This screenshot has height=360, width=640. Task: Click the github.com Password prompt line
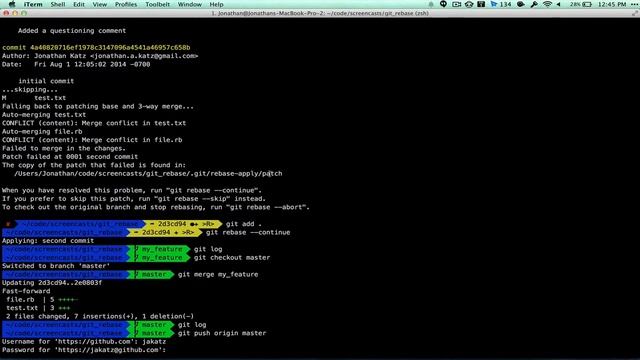point(84,350)
